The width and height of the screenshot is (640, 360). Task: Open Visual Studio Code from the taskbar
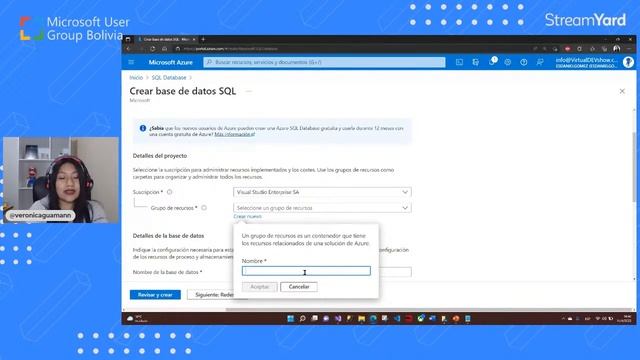[x=397, y=318]
